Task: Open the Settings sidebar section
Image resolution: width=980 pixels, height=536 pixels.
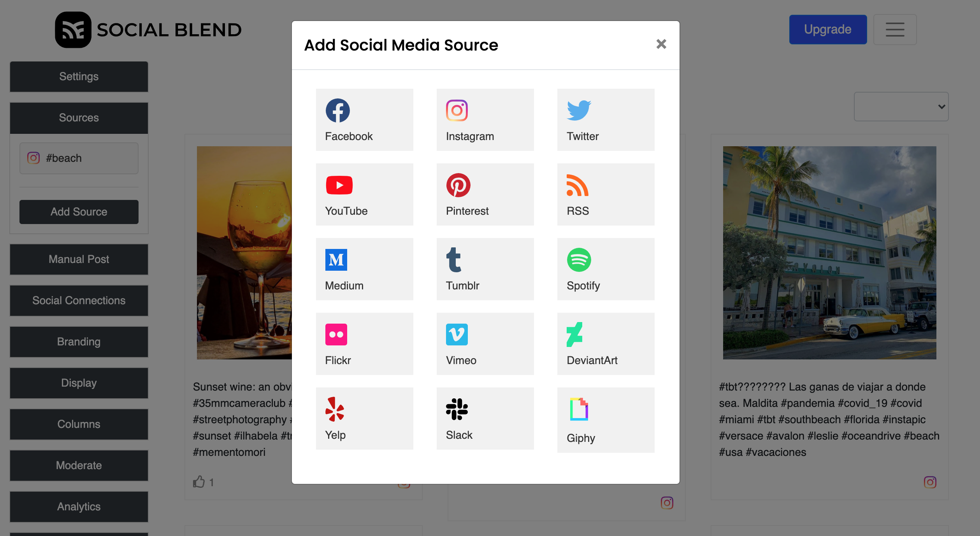Action: click(79, 77)
